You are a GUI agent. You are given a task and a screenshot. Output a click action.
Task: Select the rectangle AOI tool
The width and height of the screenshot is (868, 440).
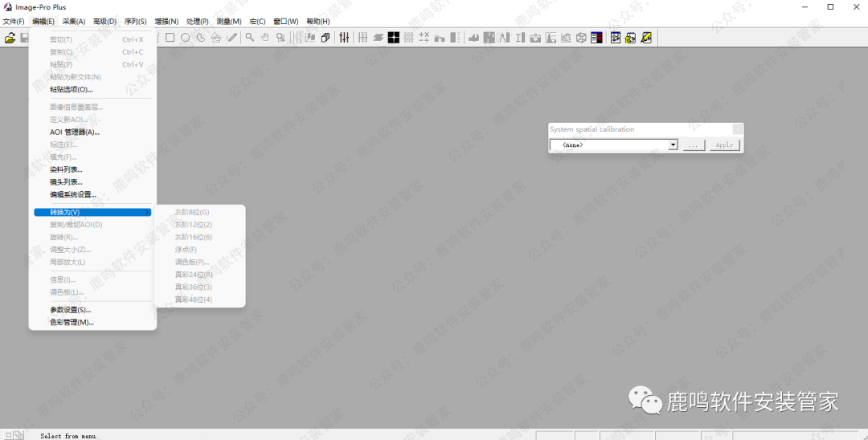point(170,38)
